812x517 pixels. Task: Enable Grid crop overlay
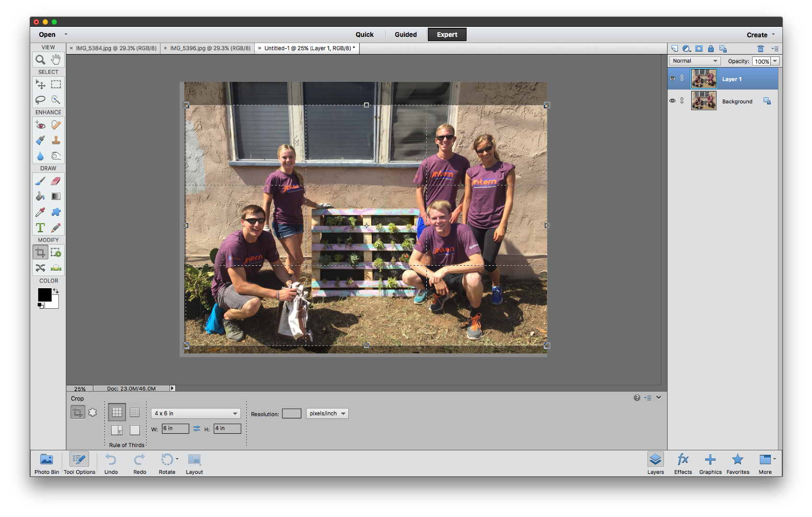click(135, 412)
